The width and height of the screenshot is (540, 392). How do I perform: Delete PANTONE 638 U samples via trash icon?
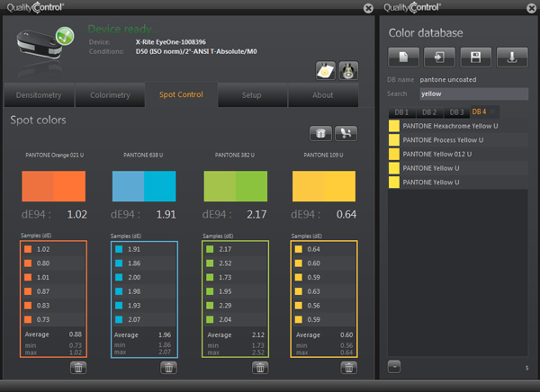(x=169, y=368)
